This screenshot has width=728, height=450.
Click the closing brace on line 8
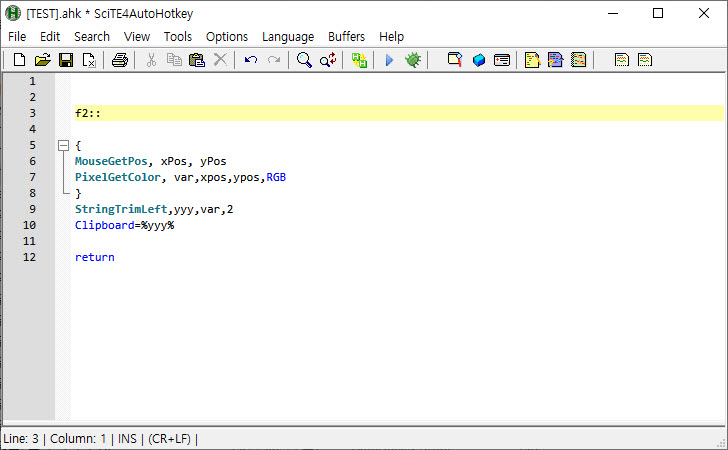coord(78,193)
